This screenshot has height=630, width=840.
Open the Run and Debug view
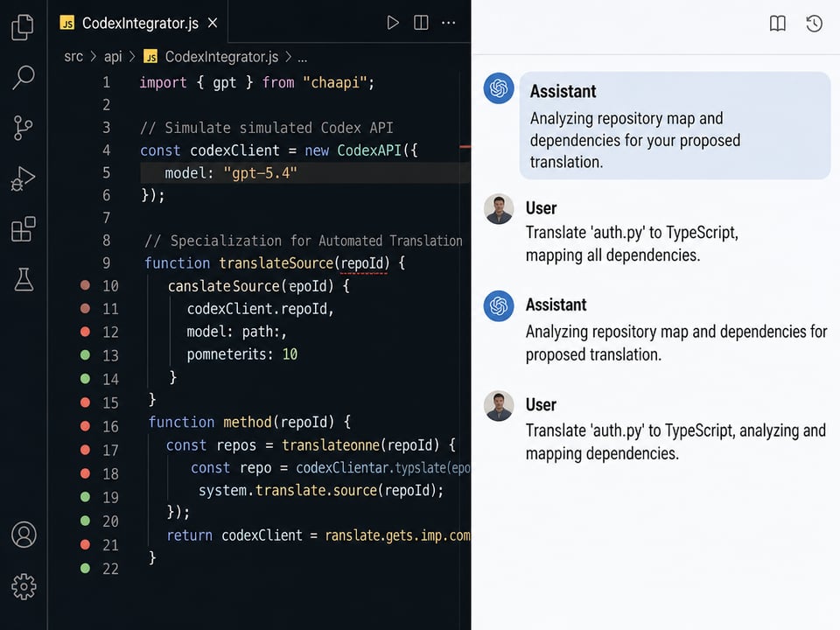pos(23,178)
